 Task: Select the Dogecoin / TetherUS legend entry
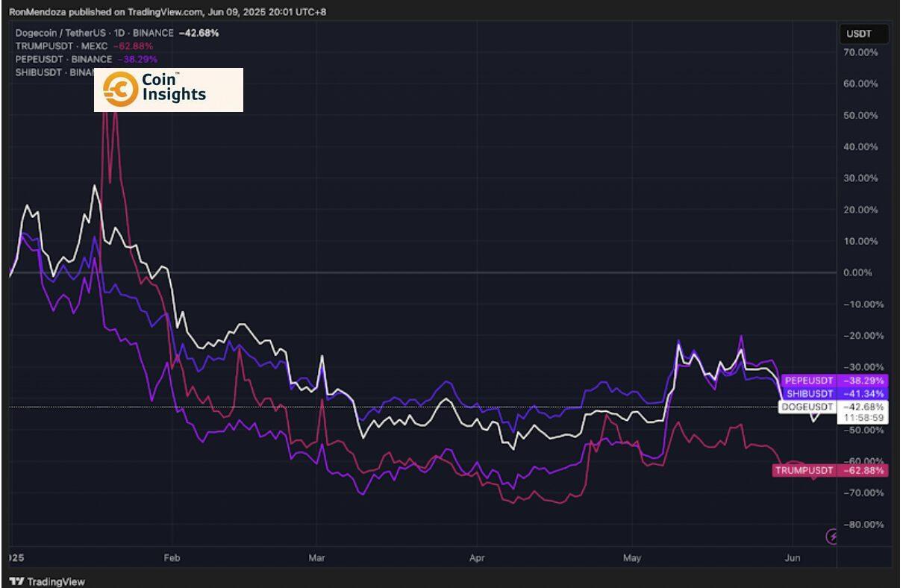pyautogui.click(x=117, y=33)
